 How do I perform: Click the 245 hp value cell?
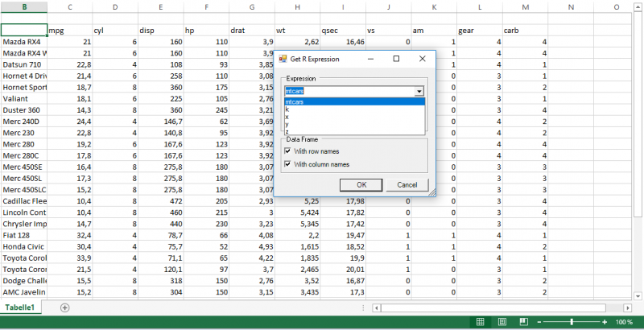click(207, 110)
